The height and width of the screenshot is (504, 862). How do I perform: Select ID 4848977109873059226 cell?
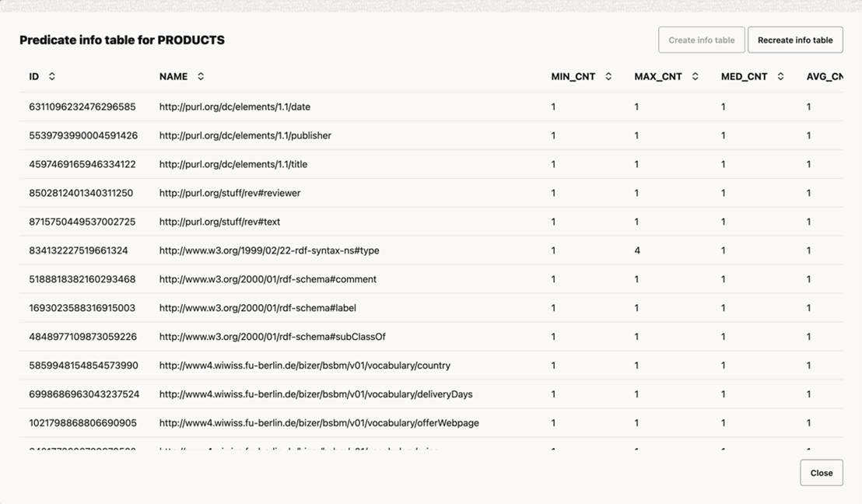[82, 337]
